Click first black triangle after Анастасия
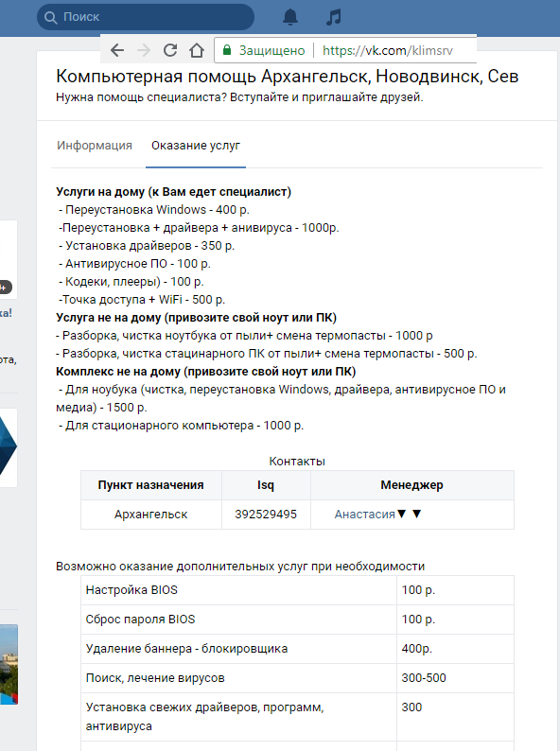The height and width of the screenshot is (751, 560). pyautogui.click(x=401, y=514)
